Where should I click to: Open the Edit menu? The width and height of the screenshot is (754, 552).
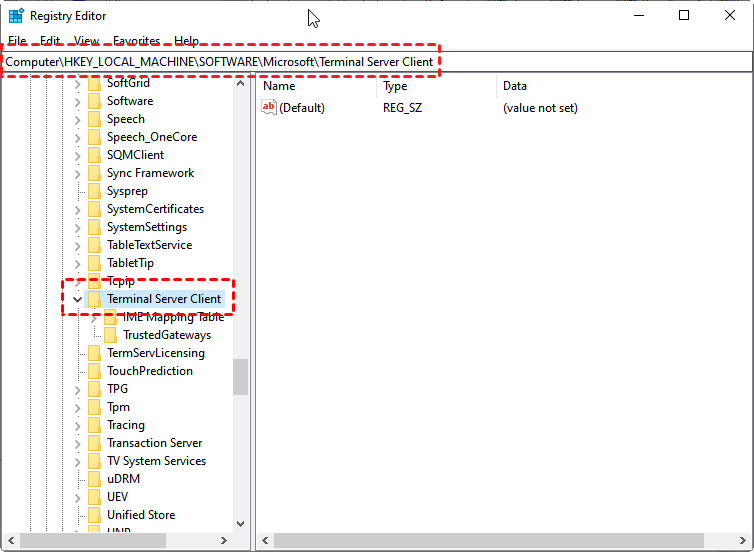[50, 41]
